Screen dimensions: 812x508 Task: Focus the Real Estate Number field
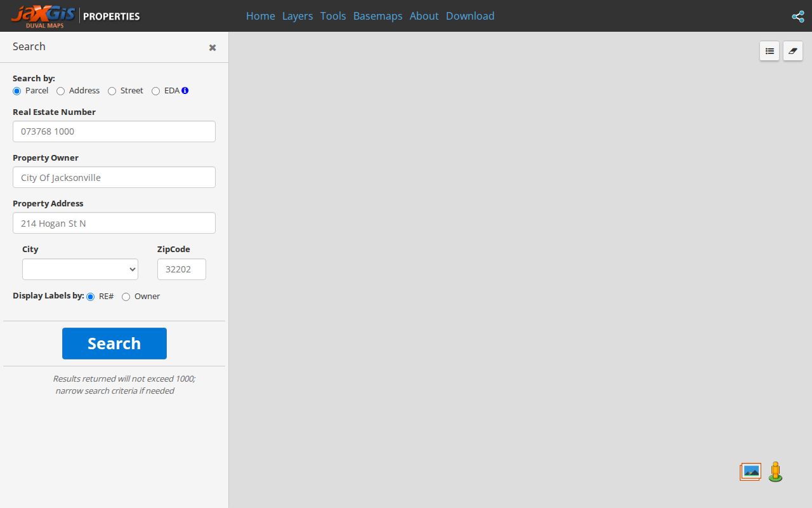[x=114, y=131]
